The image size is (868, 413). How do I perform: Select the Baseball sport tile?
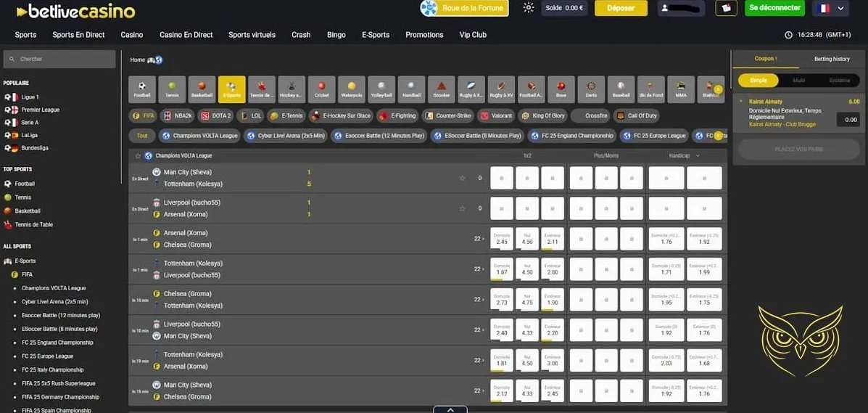620,89
